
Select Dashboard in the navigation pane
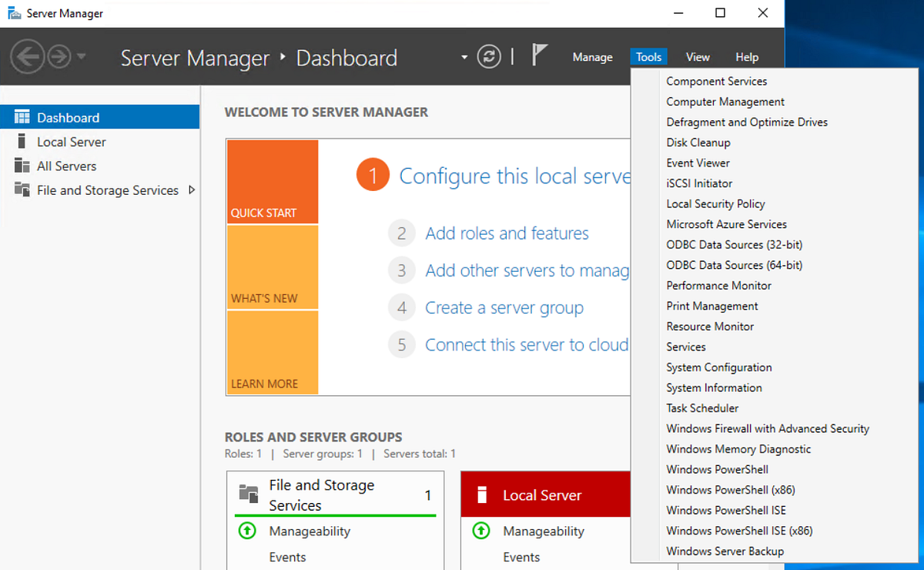pyautogui.click(x=99, y=117)
